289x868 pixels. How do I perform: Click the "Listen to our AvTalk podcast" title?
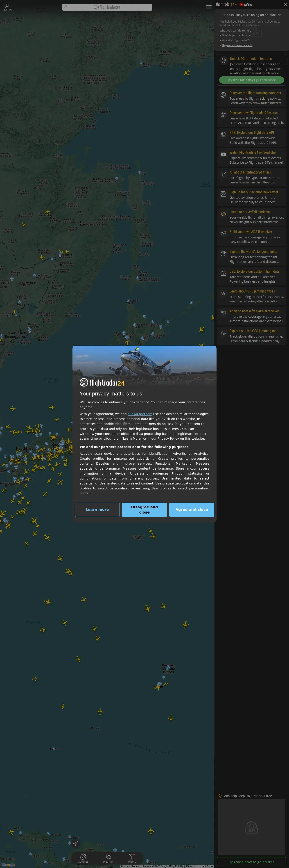[250, 212]
